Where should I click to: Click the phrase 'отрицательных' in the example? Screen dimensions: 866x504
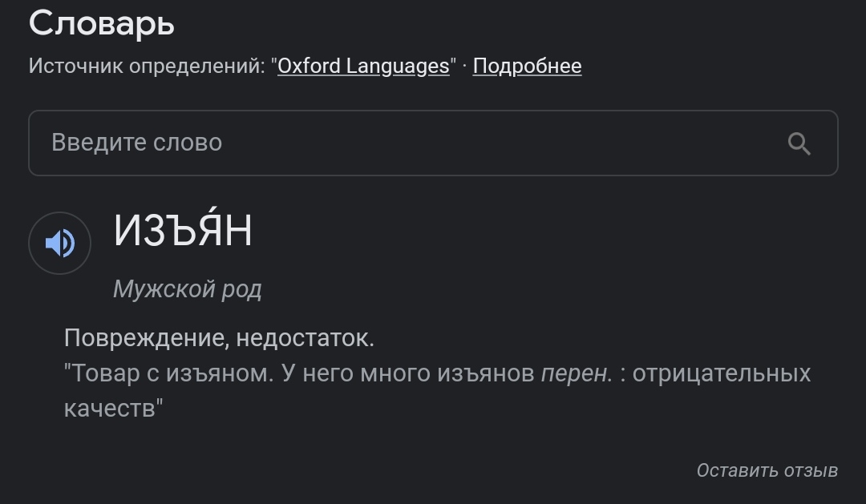click(x=722, y=373)
